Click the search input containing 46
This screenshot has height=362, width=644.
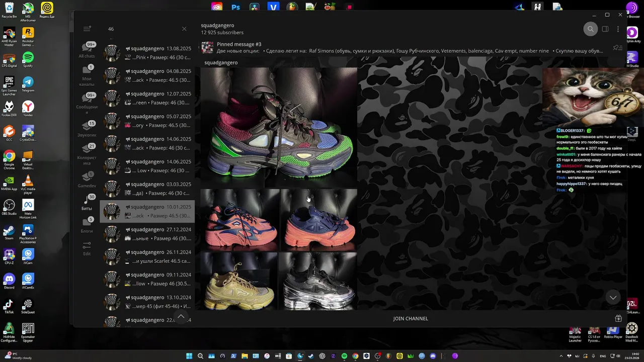pyautogui.click(x=142, y=29)
